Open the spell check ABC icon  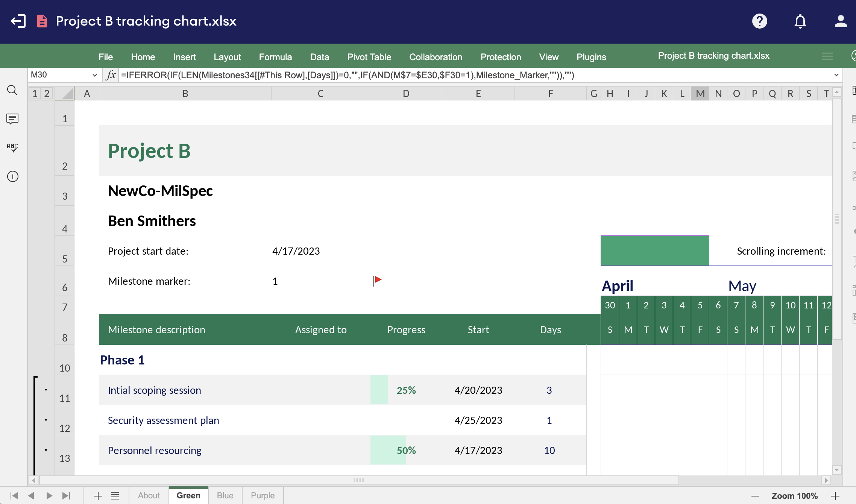[x=12, y=147]
